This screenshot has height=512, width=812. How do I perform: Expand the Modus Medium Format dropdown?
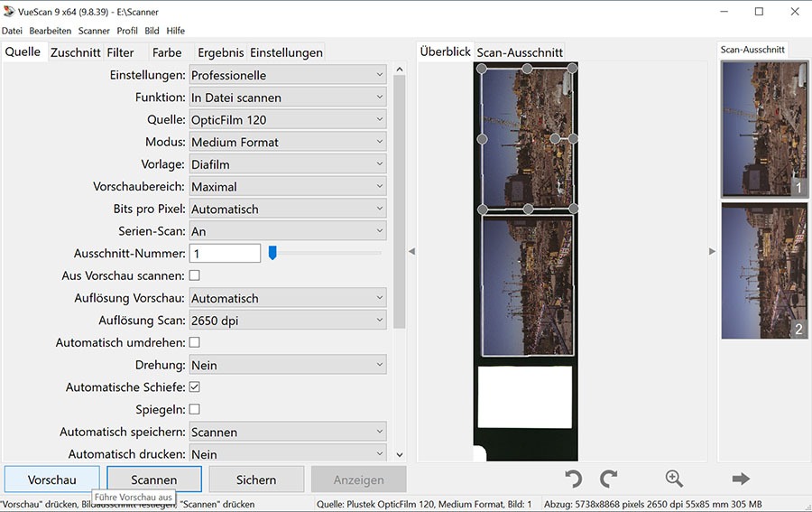point(288,142)
